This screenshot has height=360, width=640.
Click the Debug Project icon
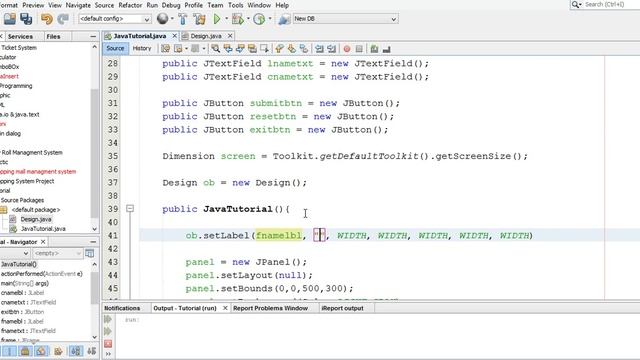(x=237, y=19)
